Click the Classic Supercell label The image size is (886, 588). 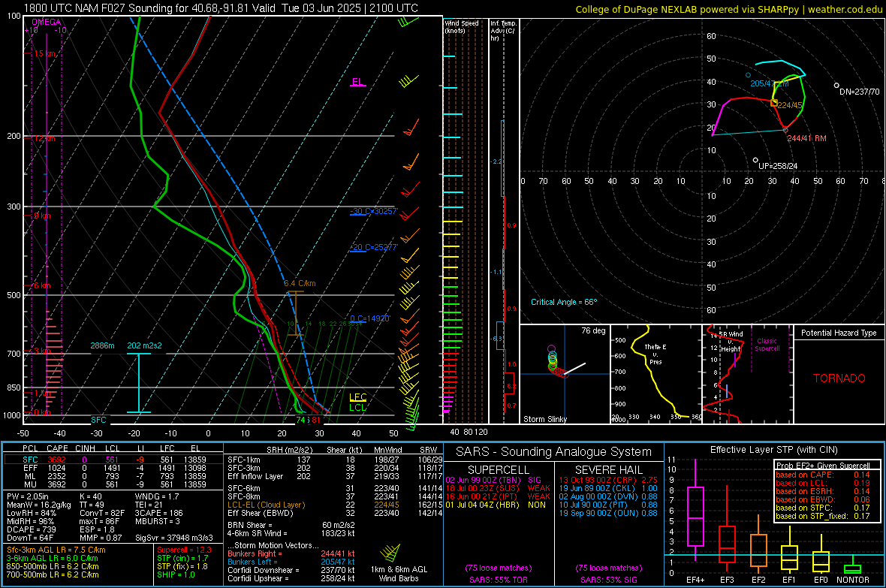click(767, 345)
